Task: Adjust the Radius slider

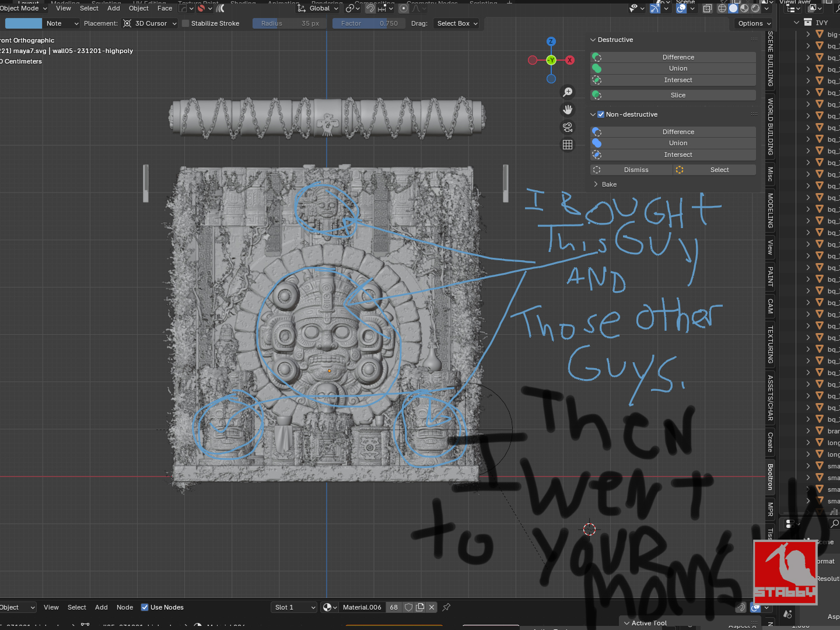Action: 289,23
